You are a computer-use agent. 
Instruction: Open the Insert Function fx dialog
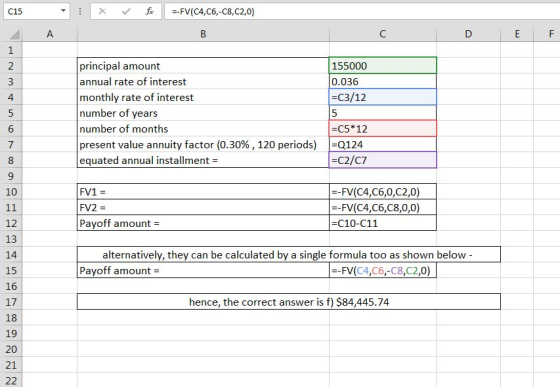click(150, 11)
